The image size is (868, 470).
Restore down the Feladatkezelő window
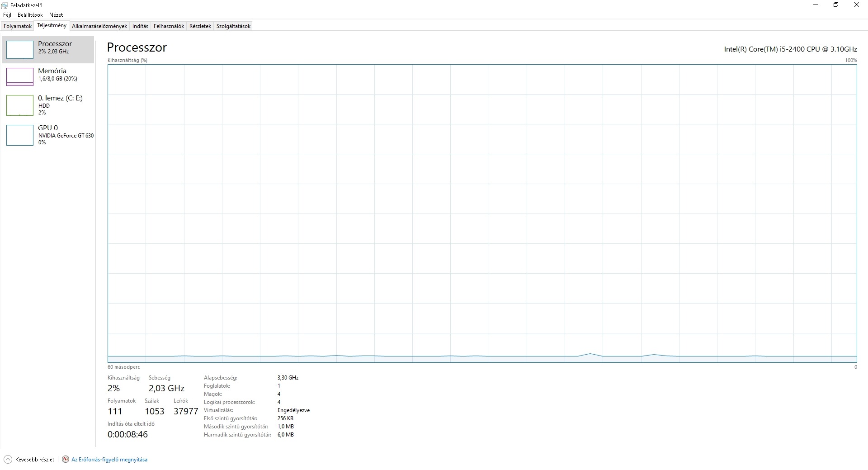tap(836, 5)
